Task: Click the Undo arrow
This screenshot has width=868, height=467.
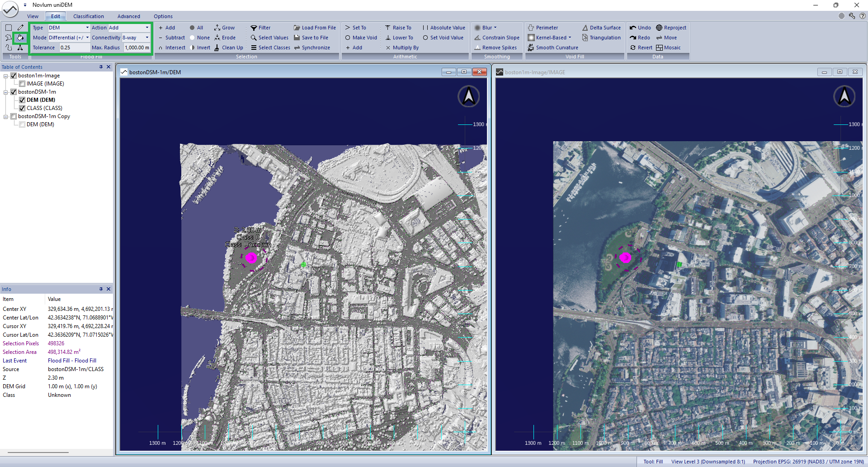Action: point(640,28)
